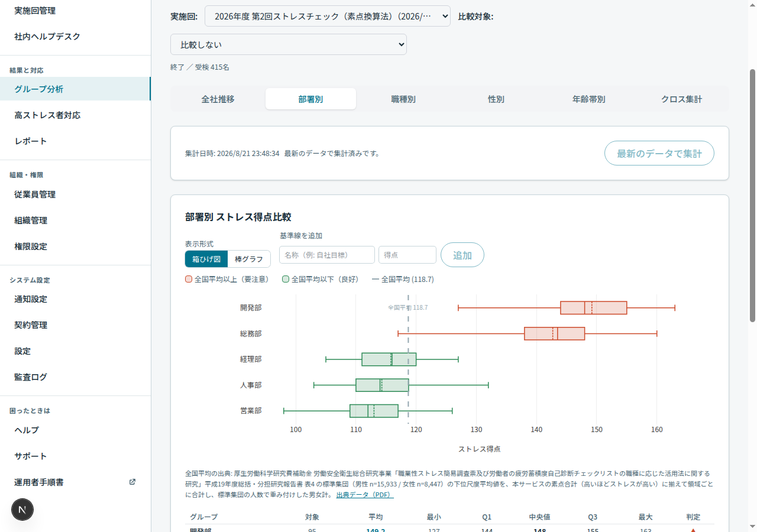Click the 営業部 box plot box
The width and height of the screenshot is (757, 532).
374,410
